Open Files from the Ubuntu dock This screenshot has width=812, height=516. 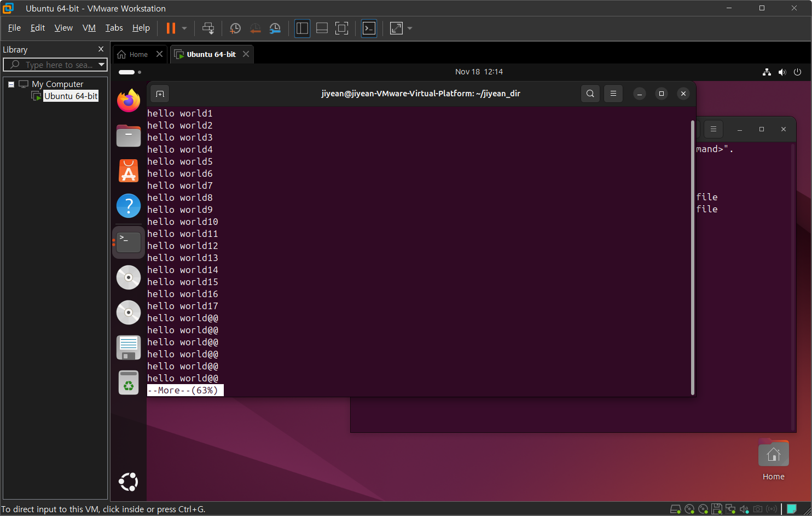pyautogui.click(x=129, y=136)
